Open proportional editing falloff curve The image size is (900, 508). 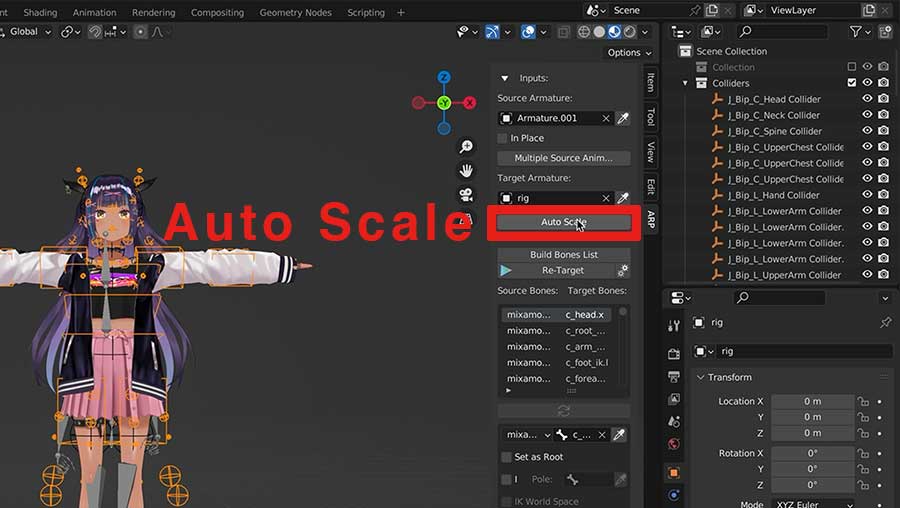(x=157, y=32)
